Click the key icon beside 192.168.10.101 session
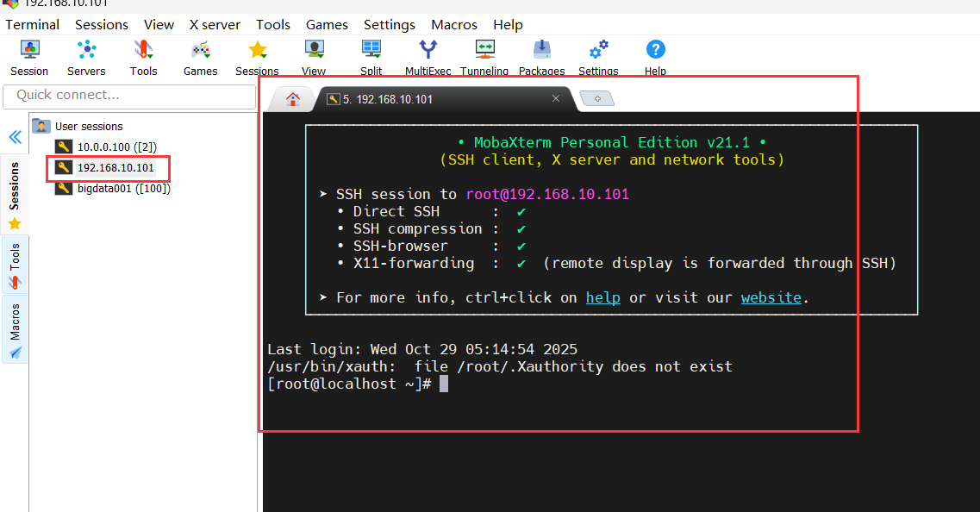This screenshot has width=980, height=512. [64, 167]
